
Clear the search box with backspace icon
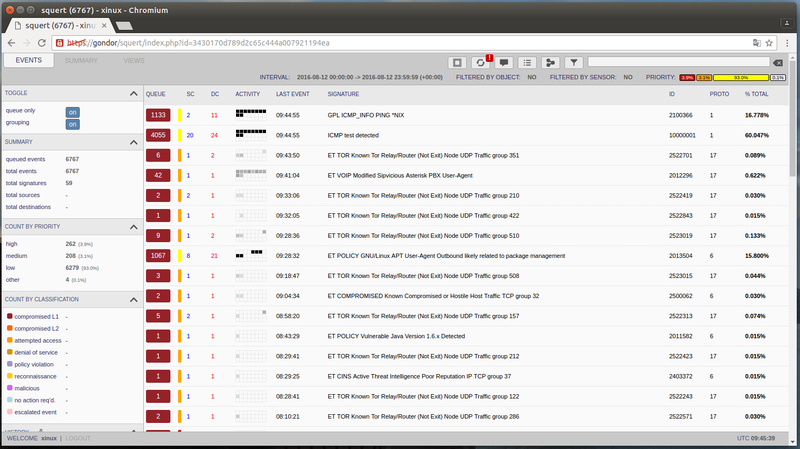point(778,62)
